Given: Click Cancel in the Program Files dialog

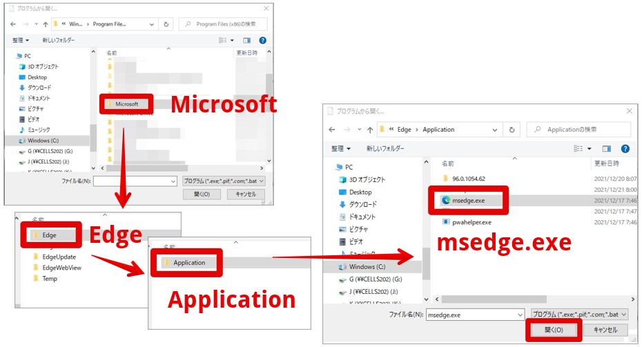Looking at the screenshot, I should click(246, 194).
